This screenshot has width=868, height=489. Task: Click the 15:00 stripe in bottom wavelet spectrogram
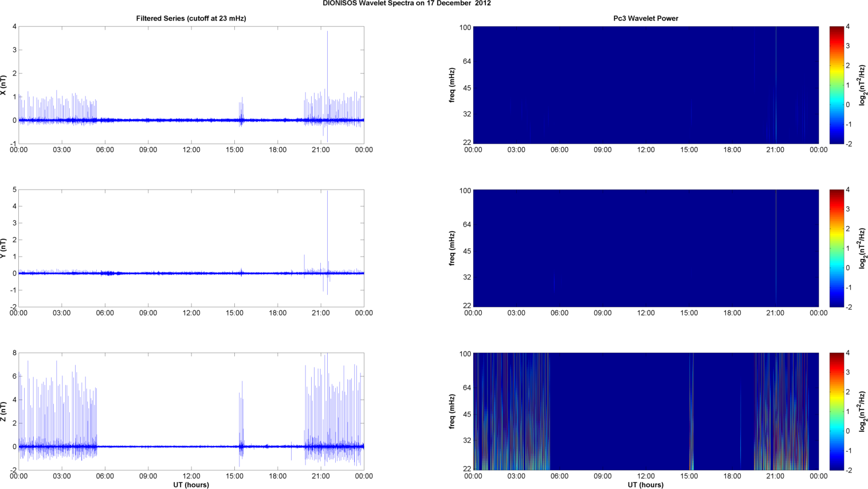pyautogui.click(x=692, y=412)
